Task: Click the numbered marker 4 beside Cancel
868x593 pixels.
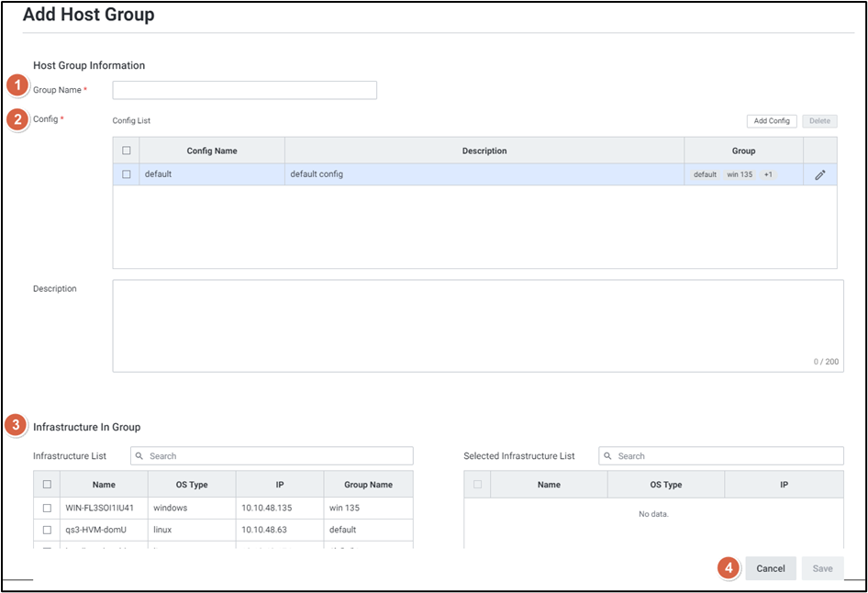Action: (729, 568)
